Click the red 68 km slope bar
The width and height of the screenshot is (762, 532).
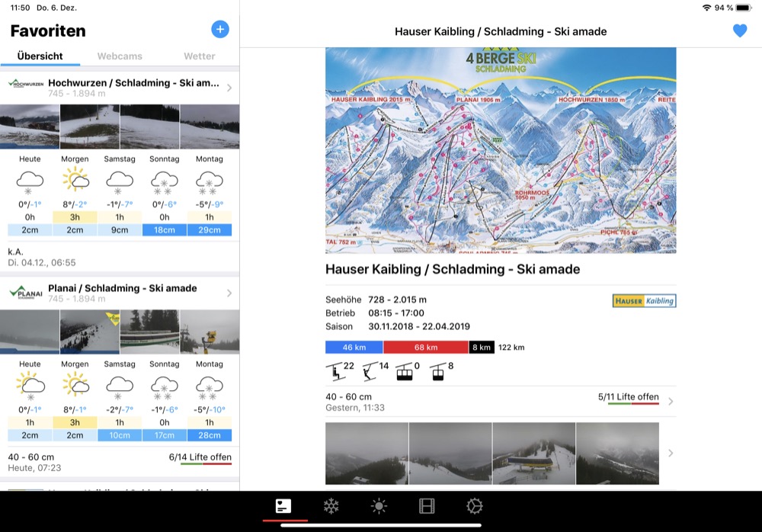(425, 348)
